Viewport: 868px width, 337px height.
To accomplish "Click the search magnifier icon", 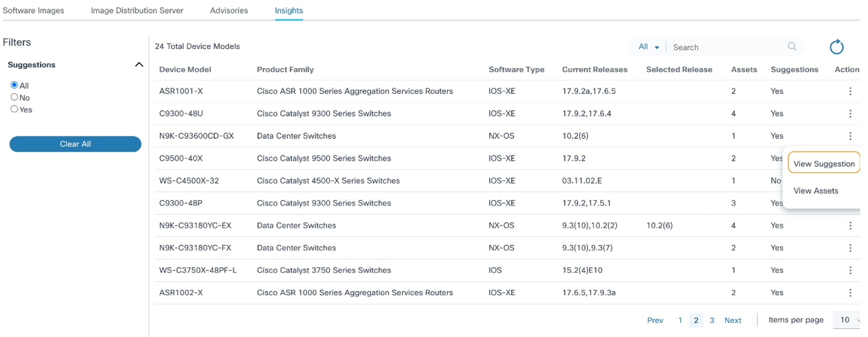I will tap(792, 47).
